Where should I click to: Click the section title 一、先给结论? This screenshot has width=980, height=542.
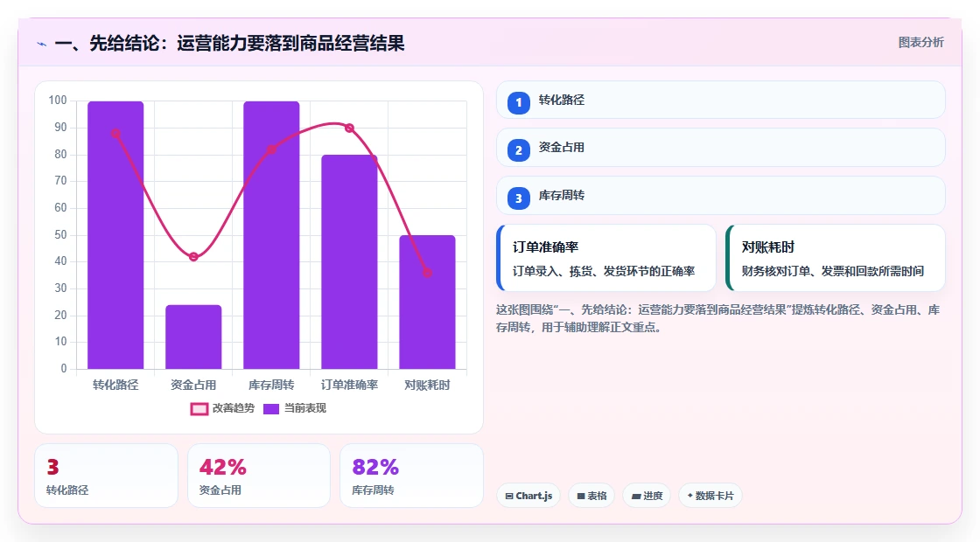[x=229, y=44]
